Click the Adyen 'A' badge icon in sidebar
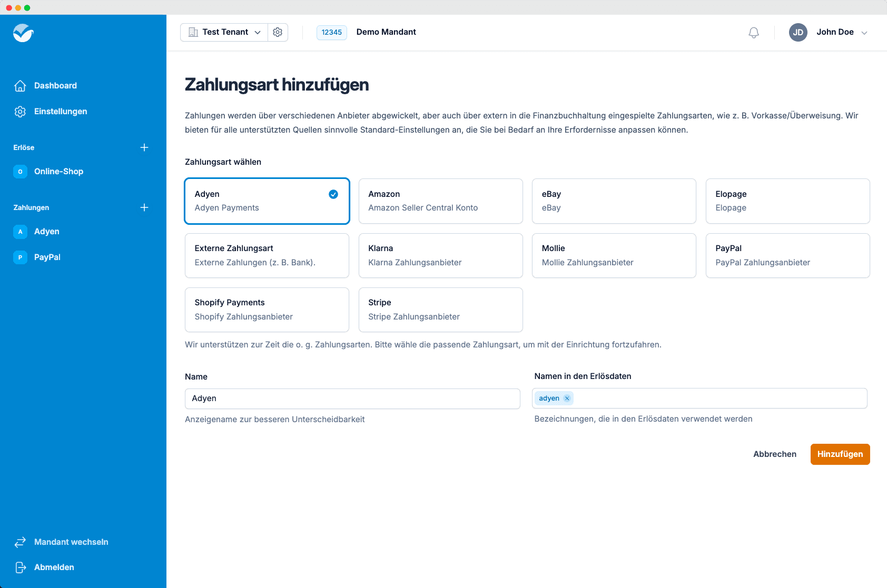The height and width of the screenshot is (588, 887). 20,231
